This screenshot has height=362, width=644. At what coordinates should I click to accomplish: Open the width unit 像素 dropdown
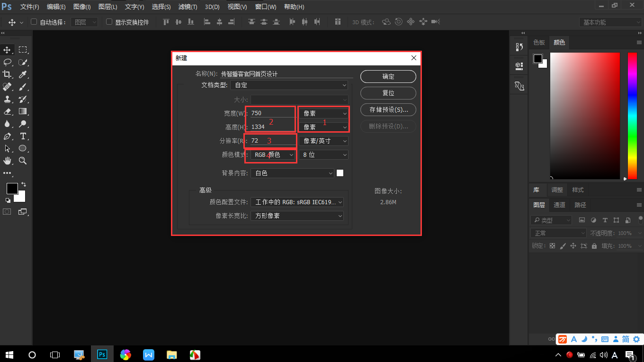point(323,113)
